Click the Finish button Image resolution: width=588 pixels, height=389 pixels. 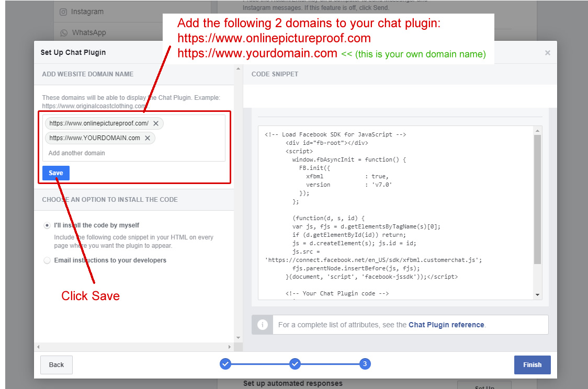pos(532,364)
